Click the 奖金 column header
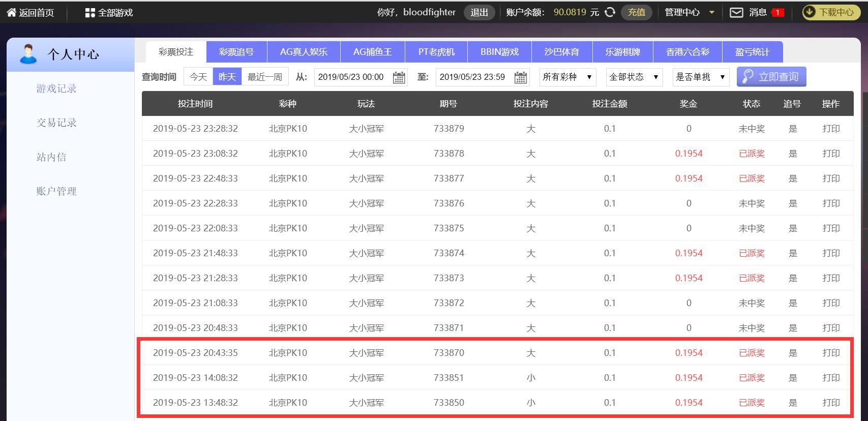Screen dimensions: 868x421 689,104
